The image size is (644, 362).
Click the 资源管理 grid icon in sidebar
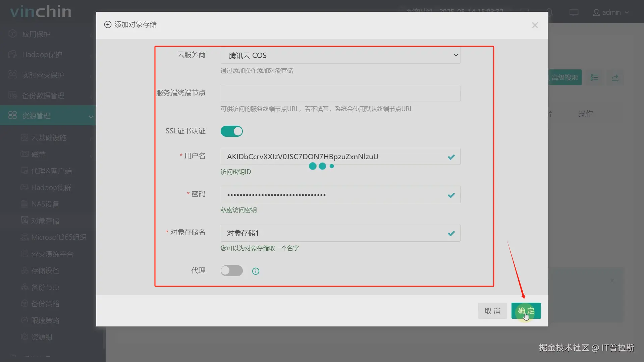pos(12,115)
